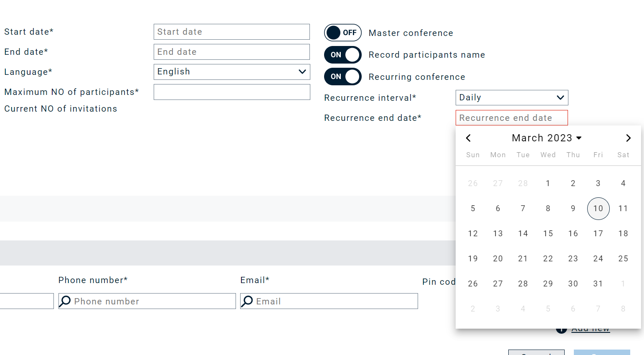Select March 18 in the calendar
This screenshot has width=644, height=355.
click(x=623, y=234)
